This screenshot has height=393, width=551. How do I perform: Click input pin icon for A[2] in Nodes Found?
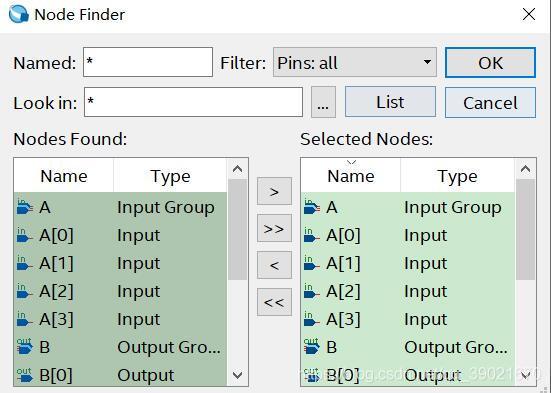(24, 291)
